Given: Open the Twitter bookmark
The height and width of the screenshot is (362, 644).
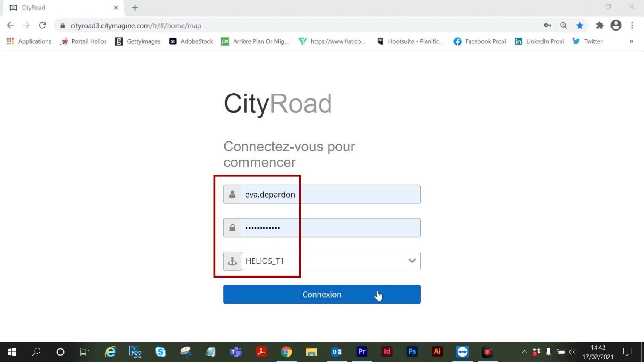Looking at the screenshot, I should tap(587, 41).
